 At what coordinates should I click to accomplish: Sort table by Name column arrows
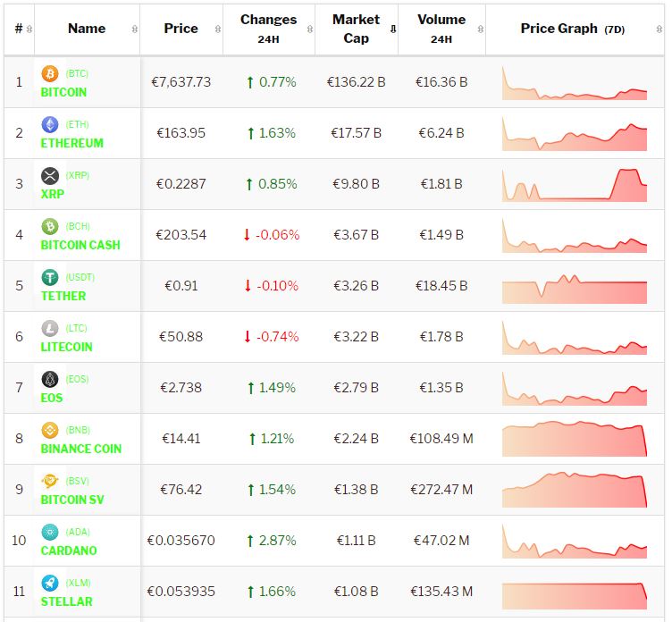pyautogui.click(x=135, y=29)
